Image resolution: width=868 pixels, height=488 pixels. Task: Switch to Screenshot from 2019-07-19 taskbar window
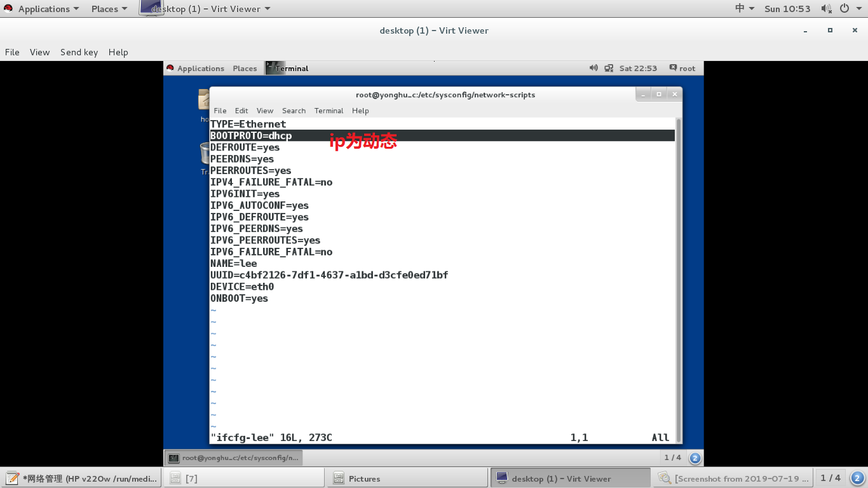[x=733, y=478]
